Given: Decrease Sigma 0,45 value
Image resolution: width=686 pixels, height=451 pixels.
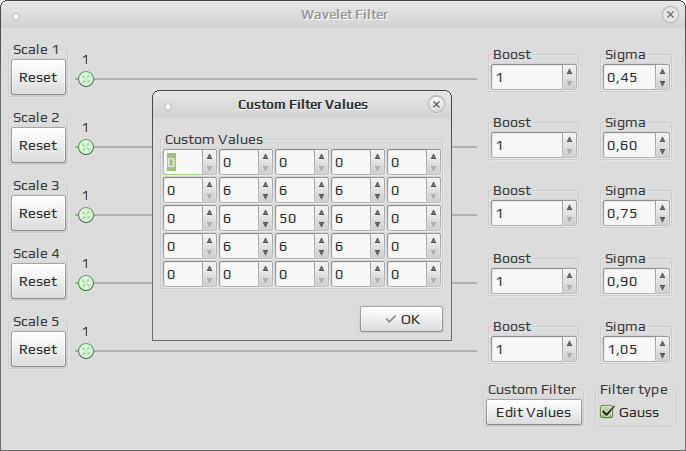Looking at the screenshot, I should tap(662, 84).
